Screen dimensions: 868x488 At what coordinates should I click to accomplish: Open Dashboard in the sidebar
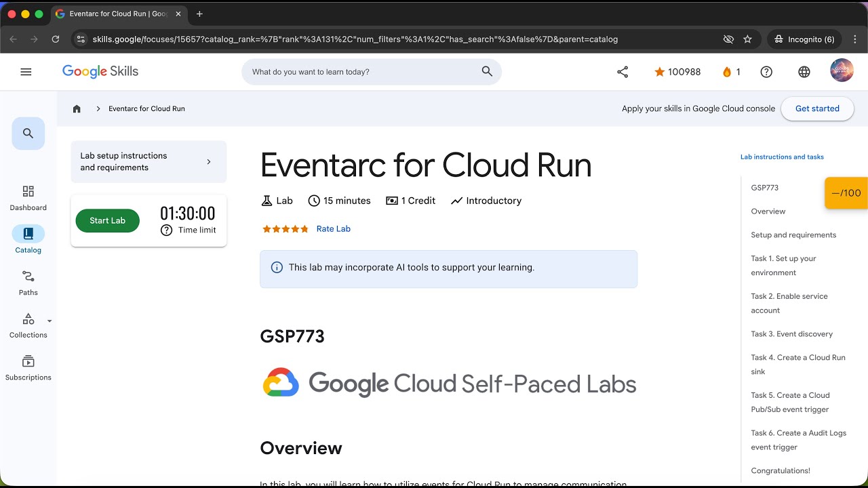click(28, 199)
